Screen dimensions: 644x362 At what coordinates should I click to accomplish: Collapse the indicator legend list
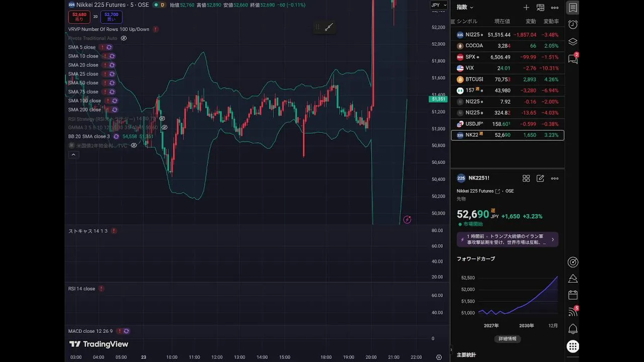tap(73, 155)
